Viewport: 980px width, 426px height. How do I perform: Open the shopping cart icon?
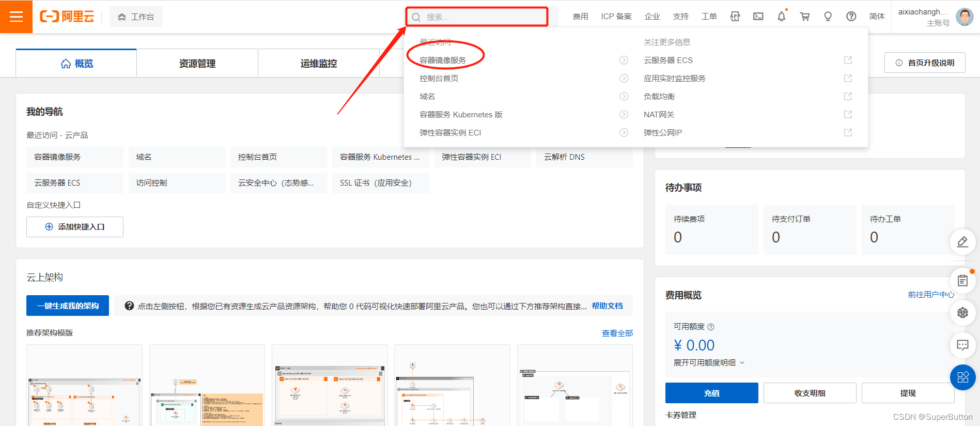pos(805,17)
